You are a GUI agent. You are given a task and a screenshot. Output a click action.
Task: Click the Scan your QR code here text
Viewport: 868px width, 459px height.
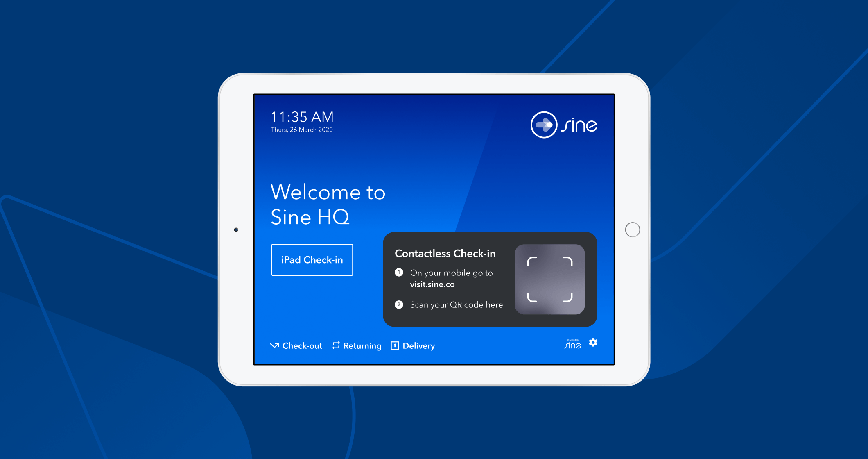click(x=457, y=305)
